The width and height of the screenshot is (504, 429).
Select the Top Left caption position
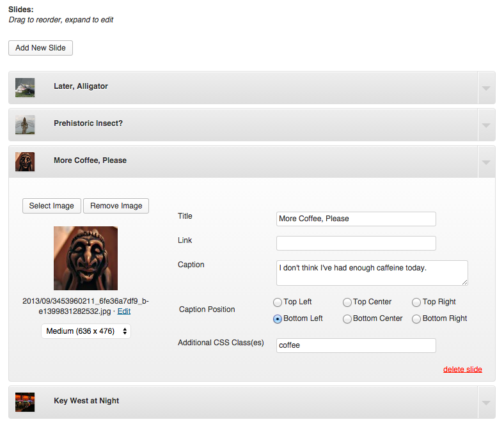(278, 302)
